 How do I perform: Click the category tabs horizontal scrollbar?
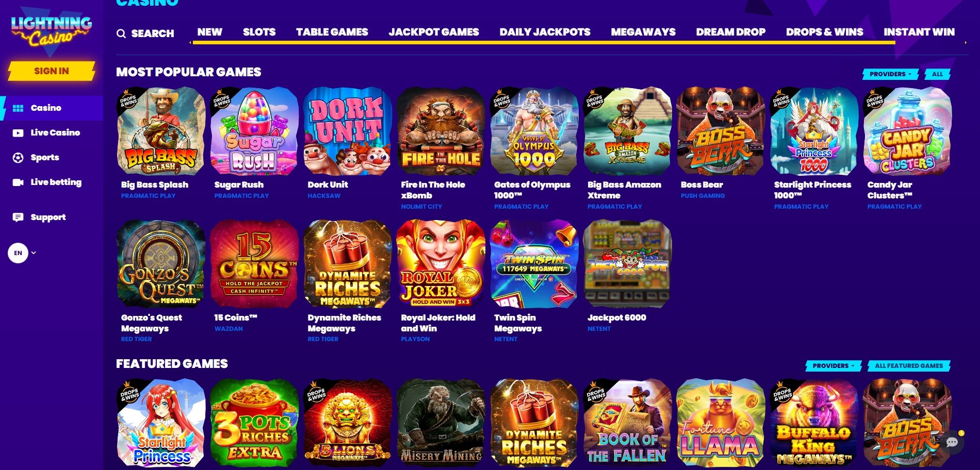coord(544,43)
